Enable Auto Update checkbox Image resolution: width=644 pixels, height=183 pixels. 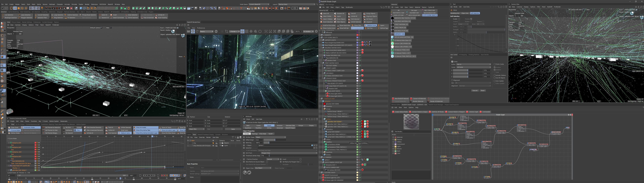(x=495, y=81)
